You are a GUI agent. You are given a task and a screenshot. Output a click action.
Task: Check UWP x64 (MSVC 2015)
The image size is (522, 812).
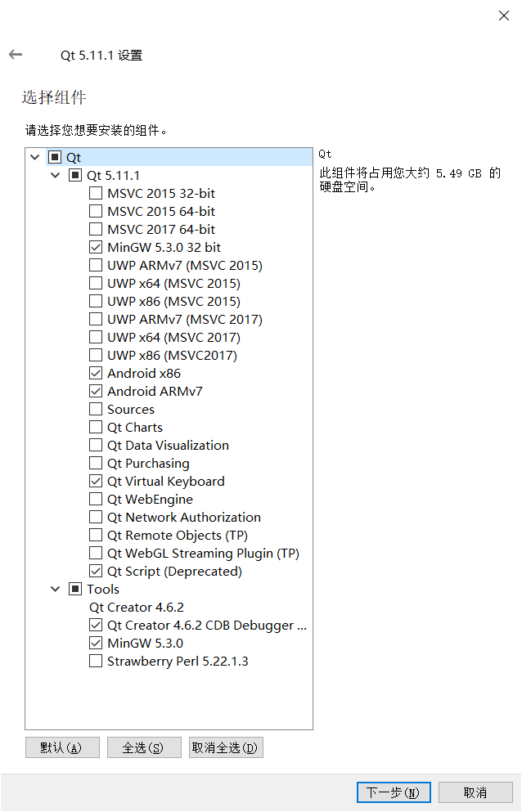[96, 283]
